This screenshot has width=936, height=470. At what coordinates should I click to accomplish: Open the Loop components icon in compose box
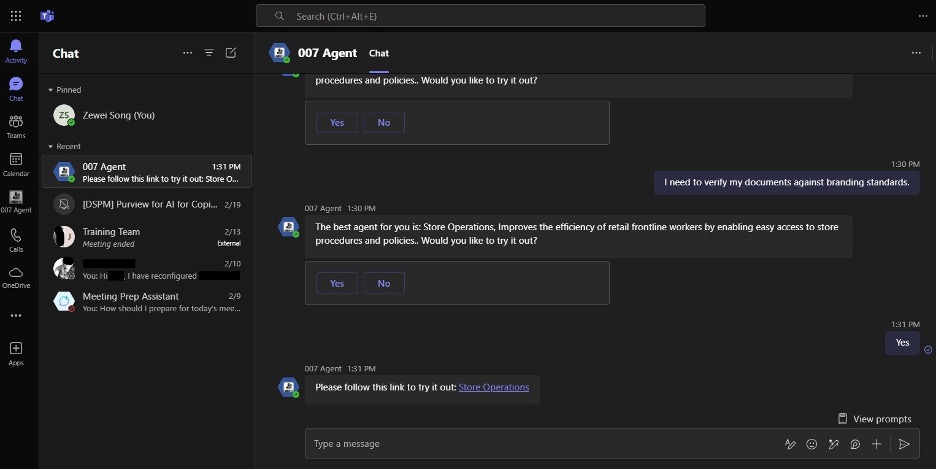(855, 444)
